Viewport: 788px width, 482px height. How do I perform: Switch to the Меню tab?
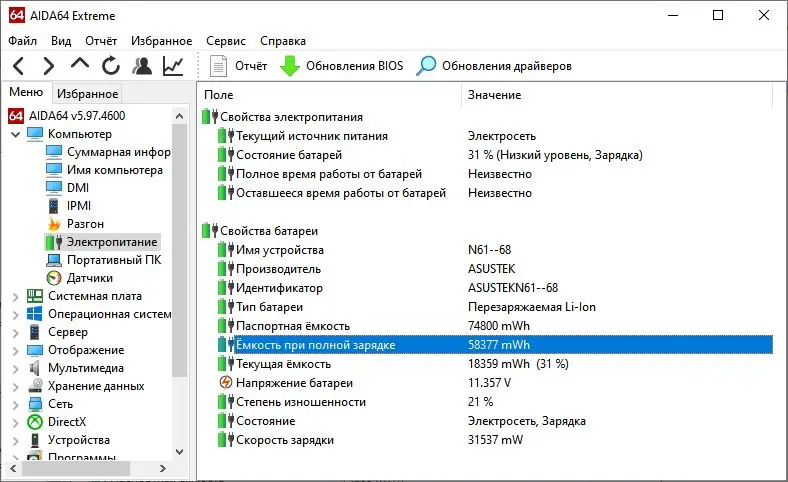(26, 92)
